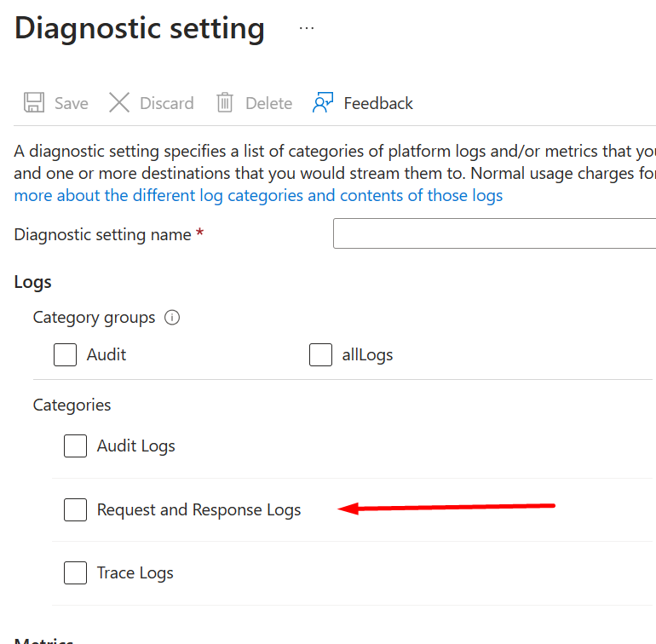Click the allLogs label text
Image resolution: width=656 pixels, height=644 pixels.
click(367, 354)
